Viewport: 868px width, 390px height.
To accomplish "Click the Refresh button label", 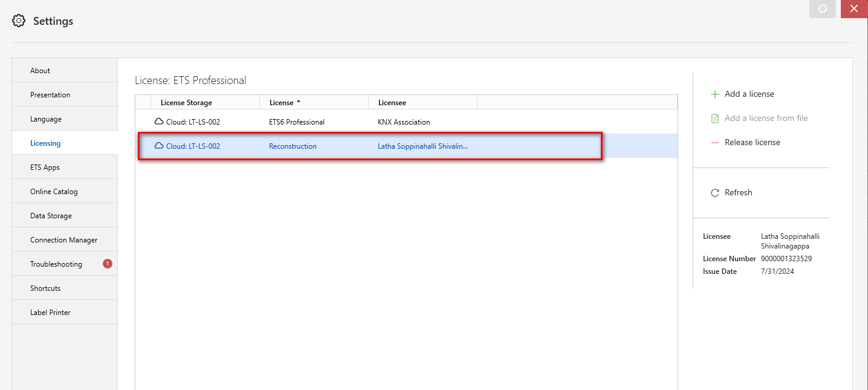I will pos(738,193).
